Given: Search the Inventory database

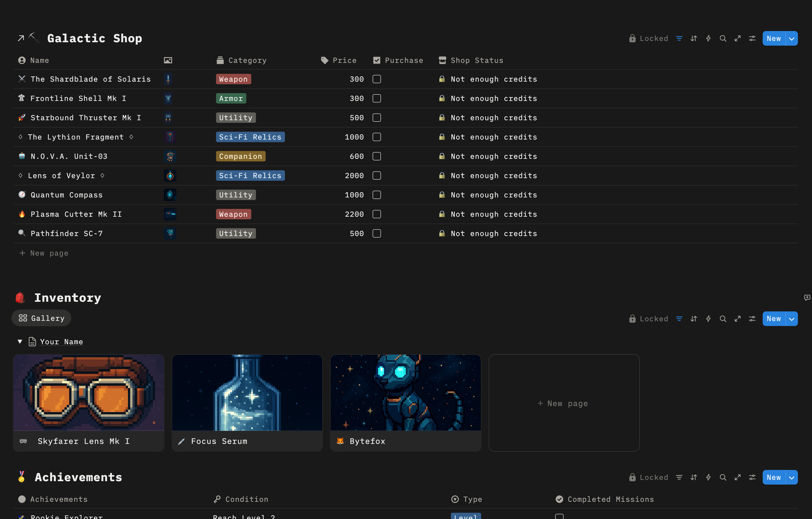Looking at the screenshot, I should (723, 319).
